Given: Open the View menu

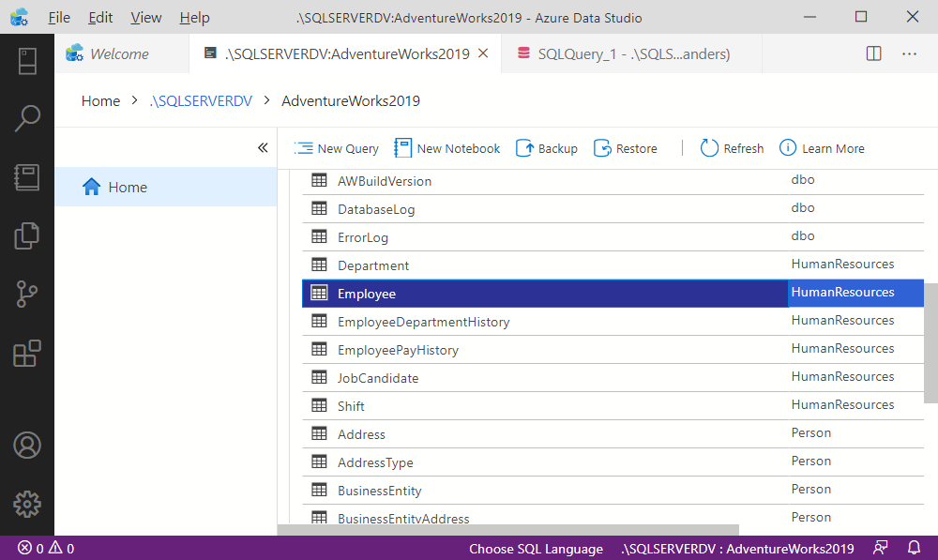Looking at the screenshot, I should click(146, 17).
